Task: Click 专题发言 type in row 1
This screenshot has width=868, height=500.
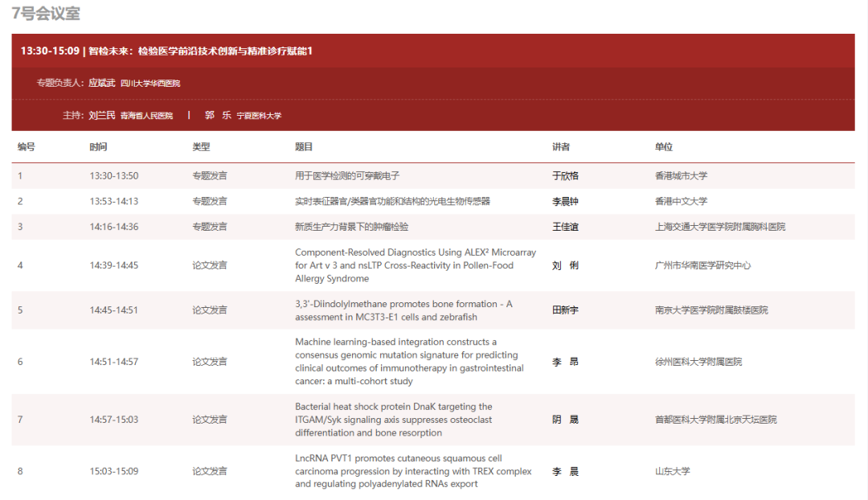Action: point(209,176)
